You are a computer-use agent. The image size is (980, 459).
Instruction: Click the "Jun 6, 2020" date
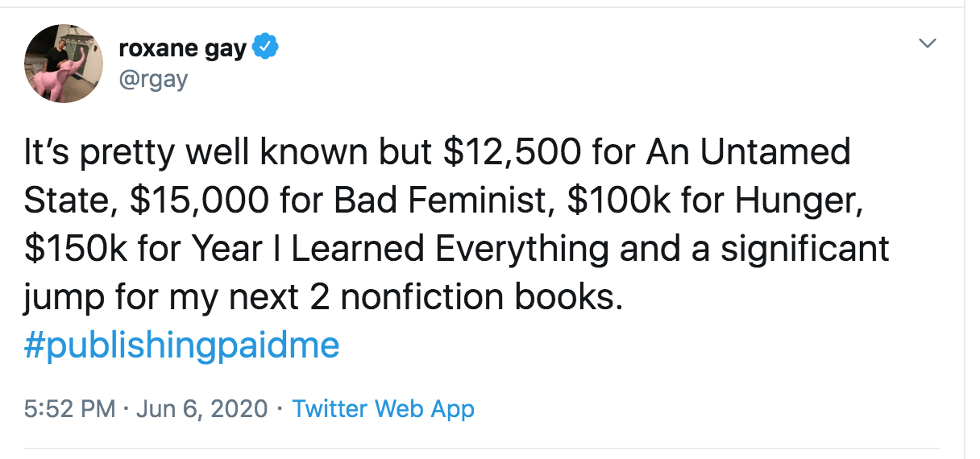(201, 409)
